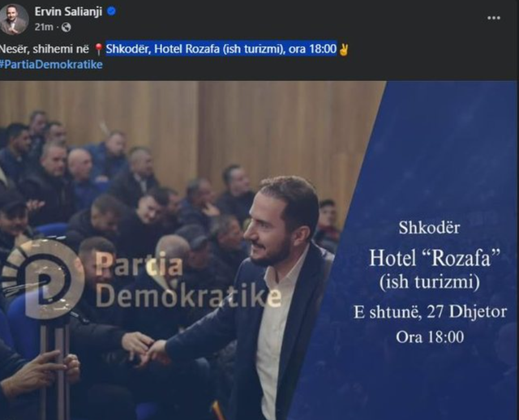Click the victory hand emoji
Image resolution: width=519 pixels, height=420 pixels.
pyautogui.click(x=343, y=49)
